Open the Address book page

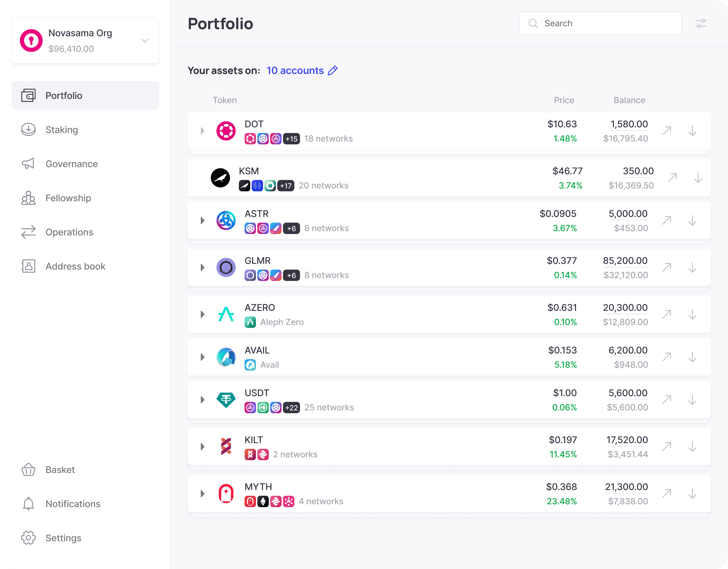(75, 266)
